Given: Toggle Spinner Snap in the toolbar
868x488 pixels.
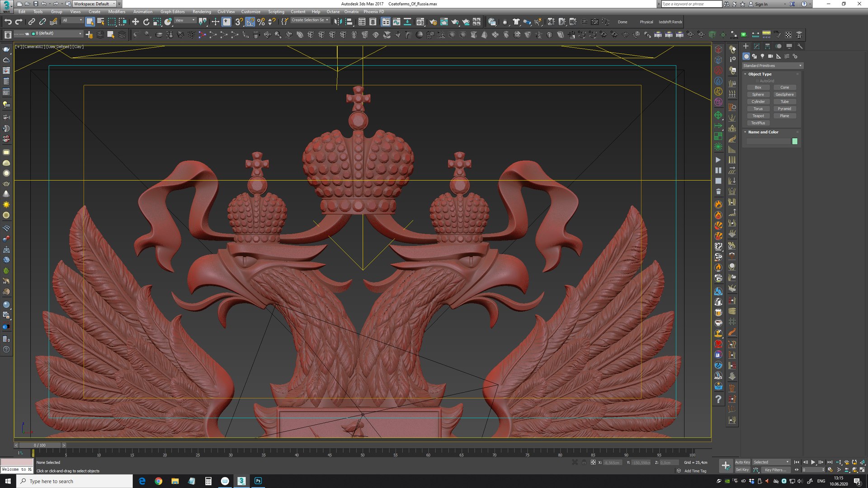Looking at the screenshot, I should [272, 22].
